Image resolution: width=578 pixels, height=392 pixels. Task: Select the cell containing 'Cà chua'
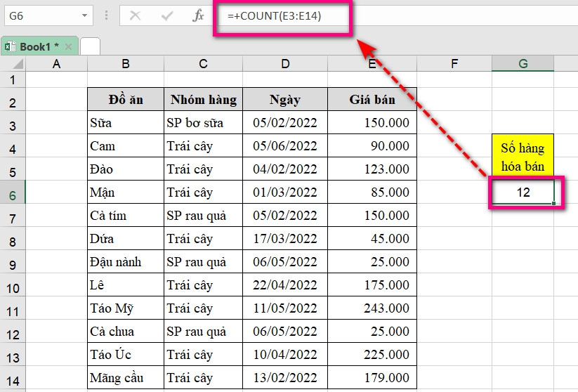click(126, 331)
